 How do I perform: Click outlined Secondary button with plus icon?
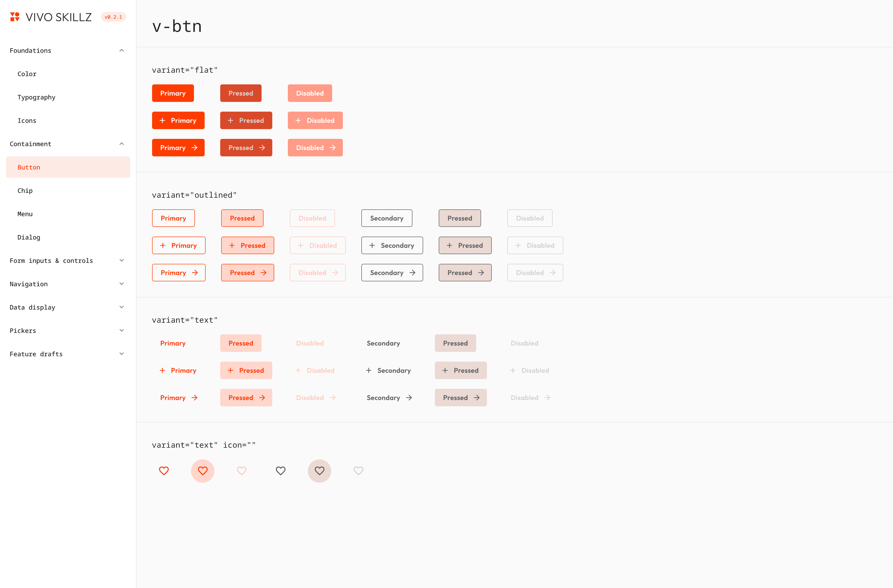click(x=392, y=245)
